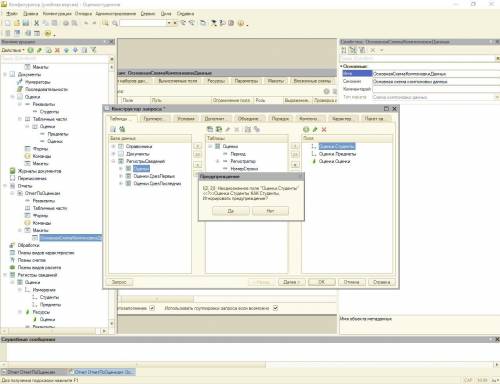Viewport: 500px width, 384px height.
Task: Select Журналы документов in configuration tree
Action: [x=39, y=171]
